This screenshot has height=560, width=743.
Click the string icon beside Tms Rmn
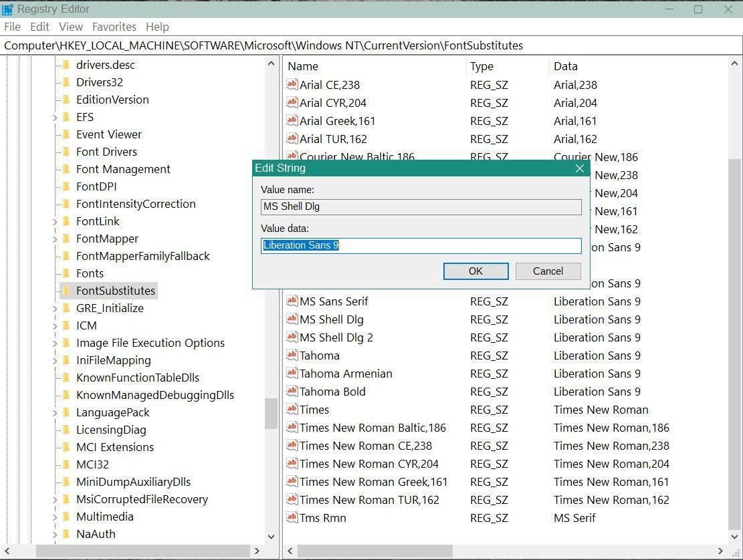[x=292, y=517]
